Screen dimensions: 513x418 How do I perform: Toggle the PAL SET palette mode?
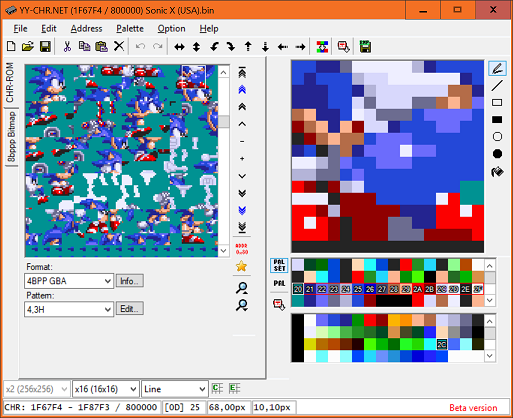(279, 265)
